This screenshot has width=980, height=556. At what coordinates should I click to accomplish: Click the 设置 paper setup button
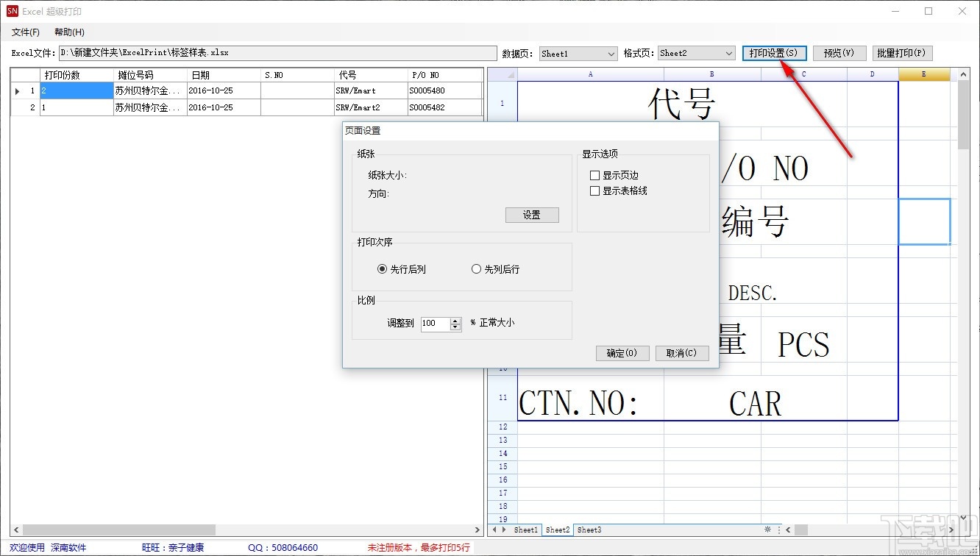tap(532, 215)
